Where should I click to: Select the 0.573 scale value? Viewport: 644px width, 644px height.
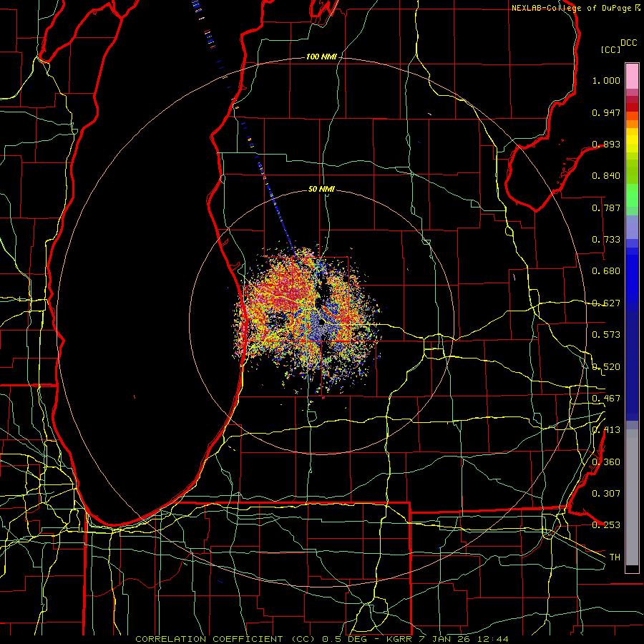pos(606,335)
